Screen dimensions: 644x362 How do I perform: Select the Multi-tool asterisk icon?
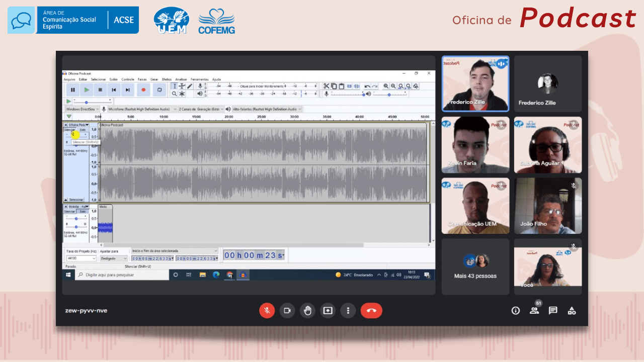coord(182,94)
